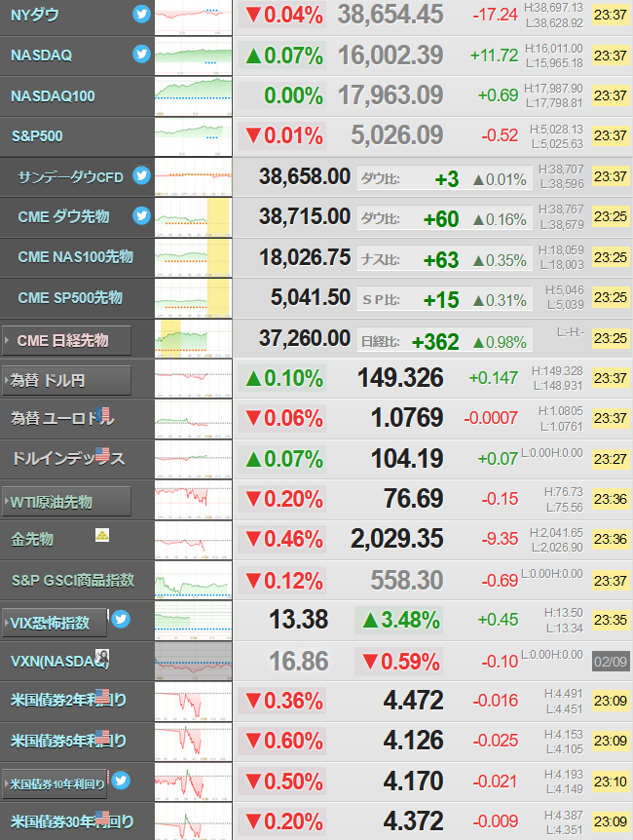
Task: Open the ドルインデックス link
Action: pos(68,459)
